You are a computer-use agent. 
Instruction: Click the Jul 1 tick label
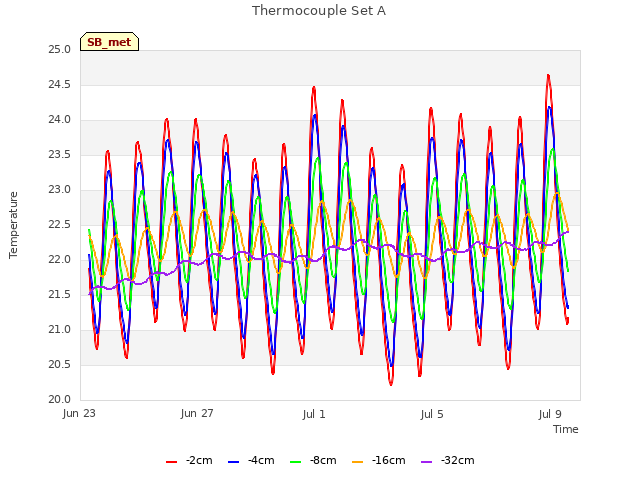(x=314, y=414)
